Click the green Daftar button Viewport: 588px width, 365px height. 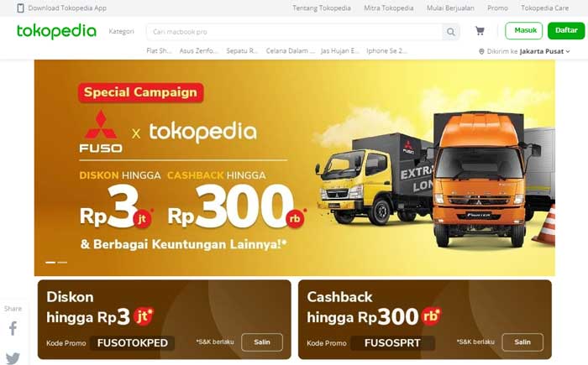[x=566, y=31]
